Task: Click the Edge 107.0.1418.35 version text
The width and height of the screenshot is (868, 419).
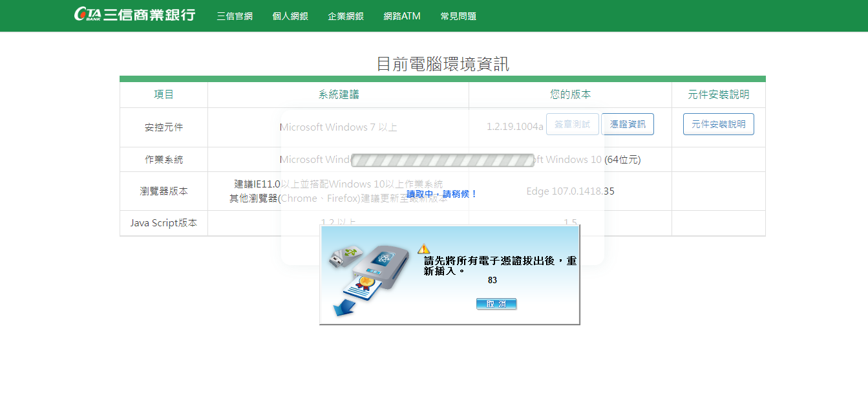Action: 570,191
